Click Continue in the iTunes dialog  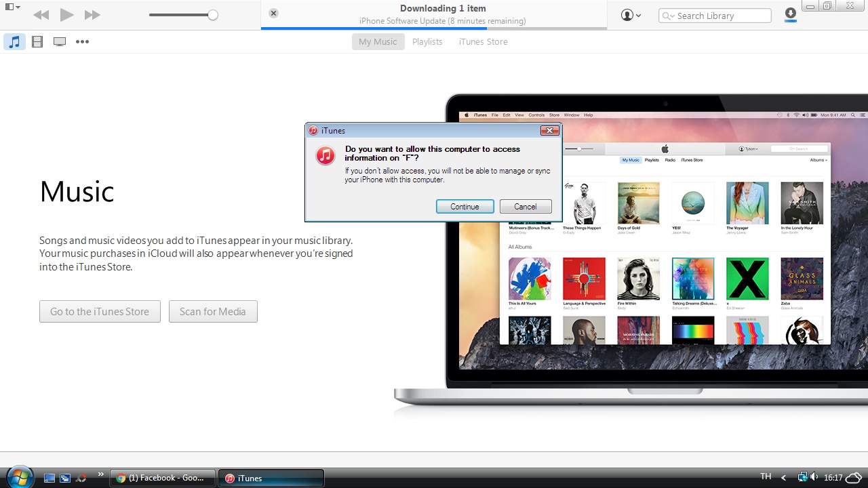[465, 207]
